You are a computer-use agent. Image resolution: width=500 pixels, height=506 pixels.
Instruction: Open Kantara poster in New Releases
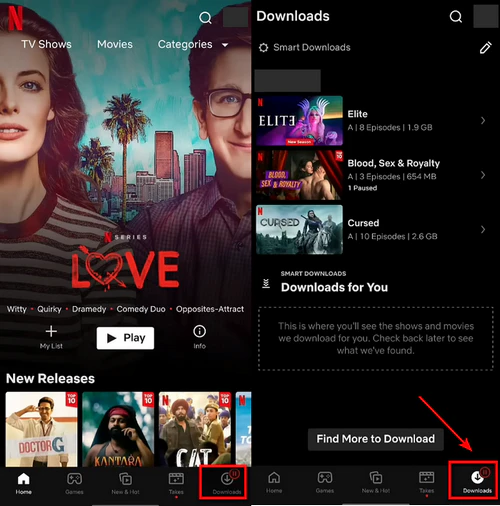click(118, 429)
